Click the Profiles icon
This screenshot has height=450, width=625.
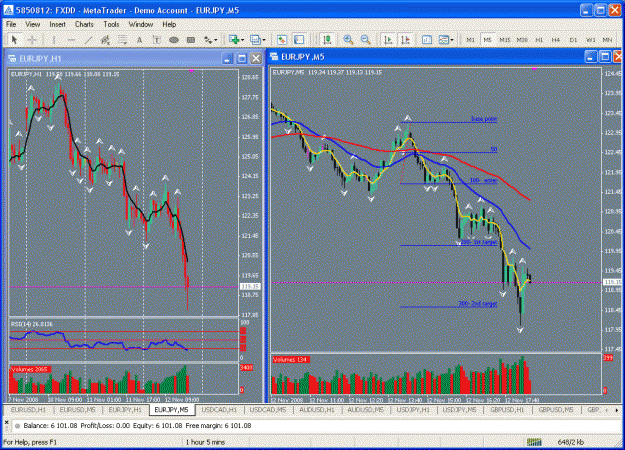tap(255, 39)
